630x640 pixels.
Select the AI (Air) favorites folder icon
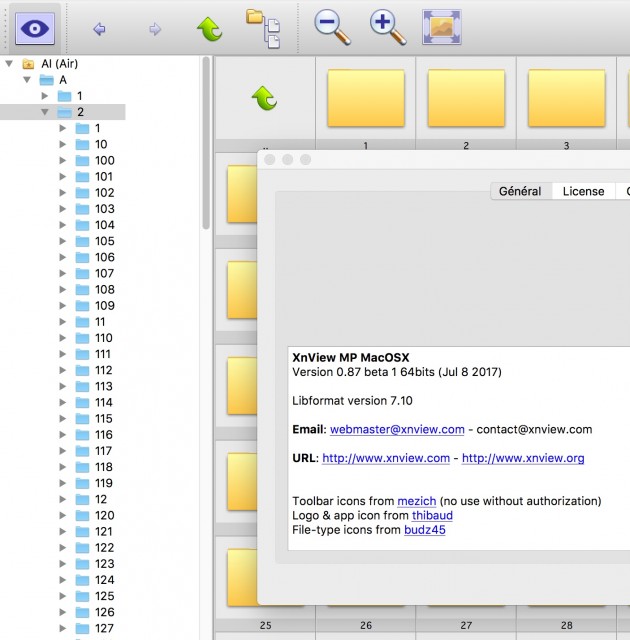point(28,64)
